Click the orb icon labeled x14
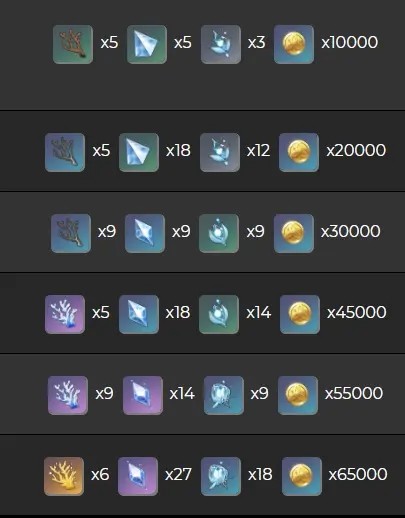 (x=219, y=314)
